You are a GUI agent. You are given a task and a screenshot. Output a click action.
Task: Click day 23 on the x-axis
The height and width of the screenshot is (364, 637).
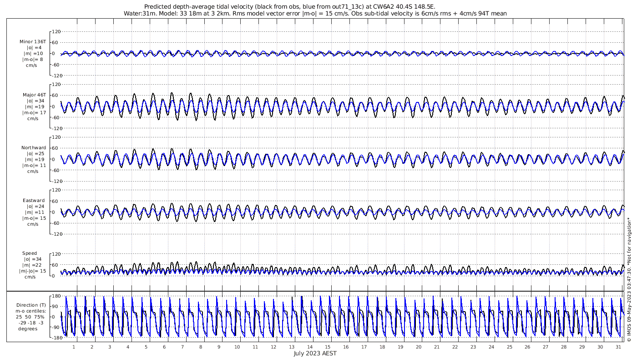coord(473,347)
